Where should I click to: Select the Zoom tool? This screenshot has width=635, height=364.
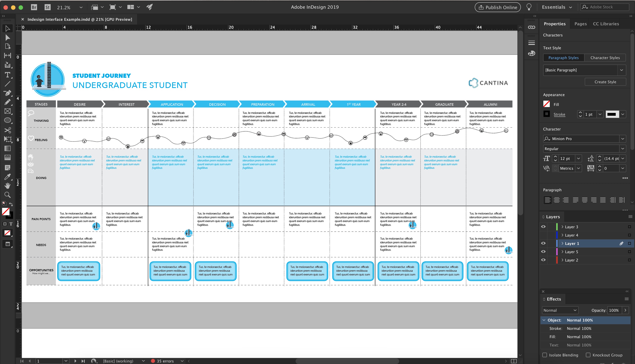coord(8,195)
